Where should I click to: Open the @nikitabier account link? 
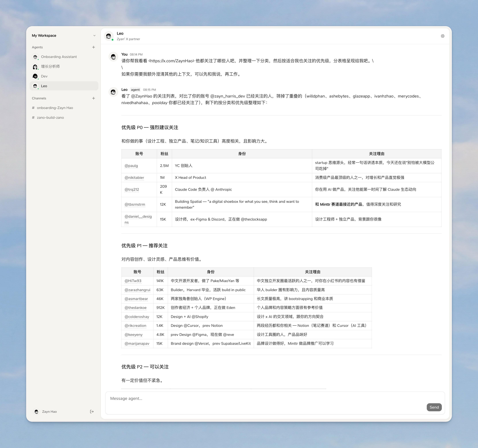pyautogui.click(x=134, y=178)
